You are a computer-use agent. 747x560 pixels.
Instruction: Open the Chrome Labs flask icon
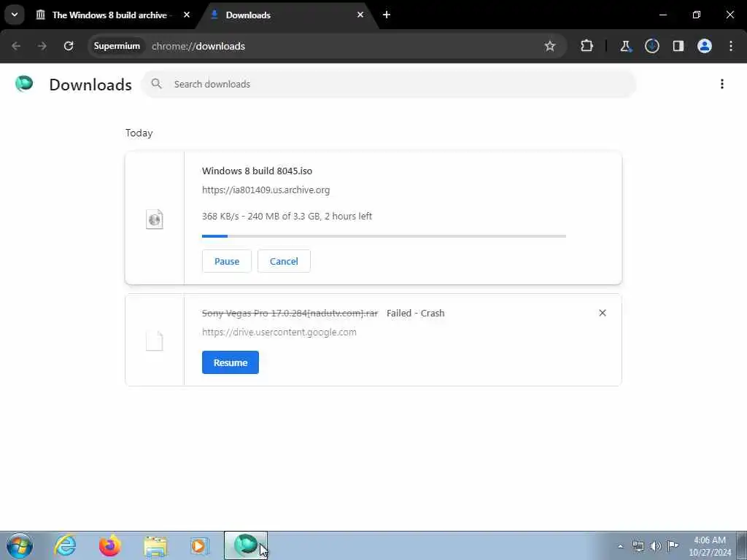[625, 46]
